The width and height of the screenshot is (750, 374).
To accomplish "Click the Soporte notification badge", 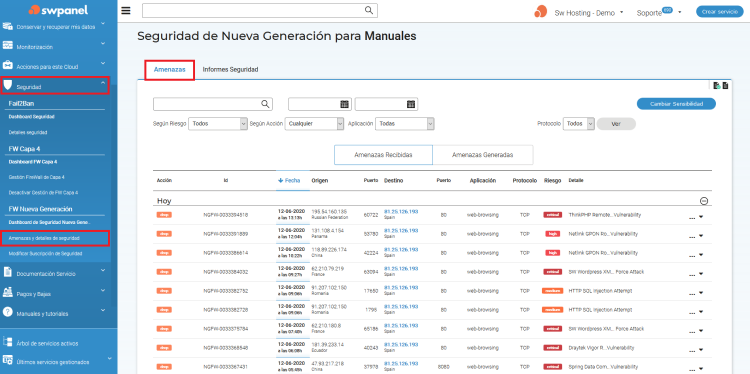I will pos(667,10).
